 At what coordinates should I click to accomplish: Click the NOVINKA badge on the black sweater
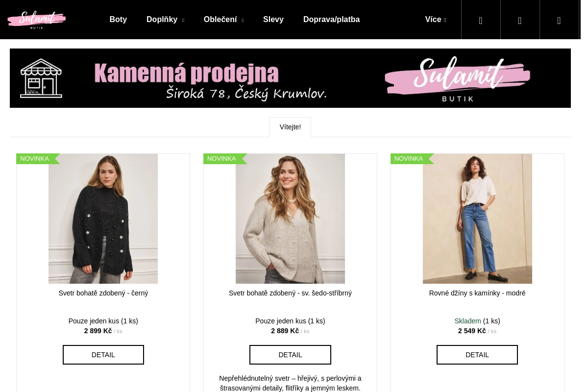pos(34,158)
